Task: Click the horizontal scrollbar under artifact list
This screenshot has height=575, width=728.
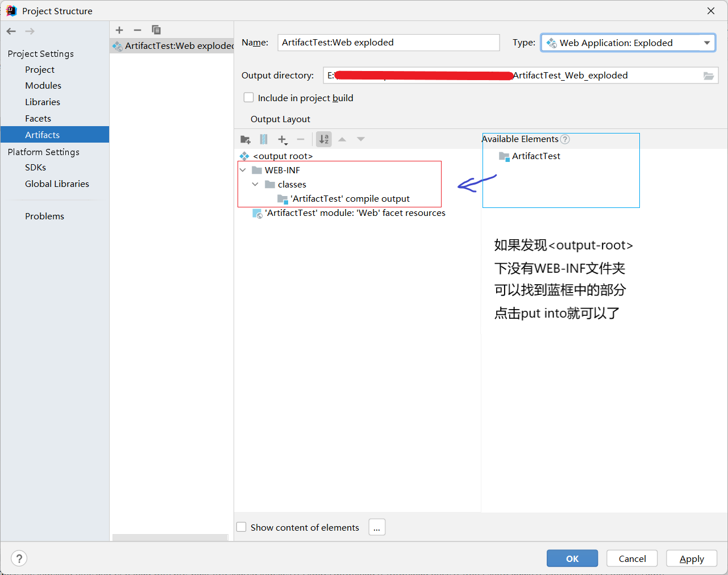Action: pos(170,537)
